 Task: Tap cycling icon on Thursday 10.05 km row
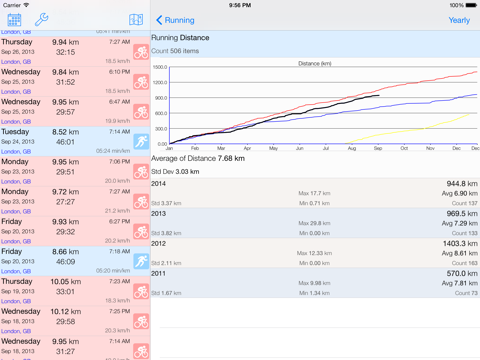[x=141, y=291]
